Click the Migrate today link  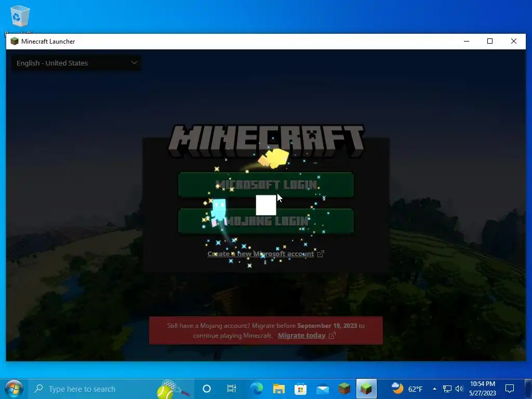[x=302, y=336]
